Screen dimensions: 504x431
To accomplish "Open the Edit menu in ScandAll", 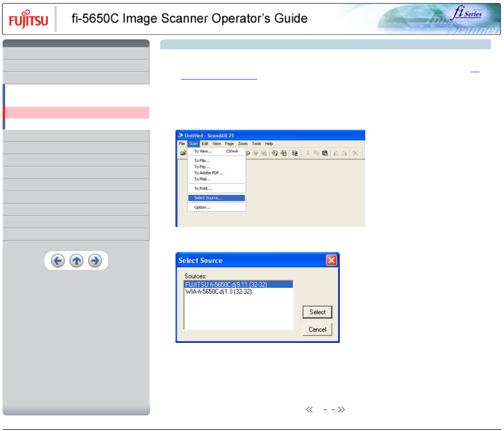I will tap(205, 144).
